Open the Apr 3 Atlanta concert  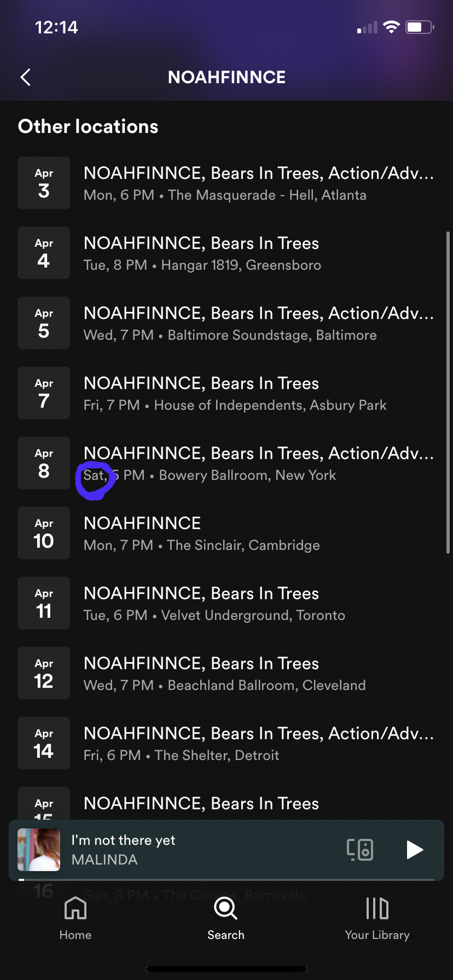click(258, 183)
